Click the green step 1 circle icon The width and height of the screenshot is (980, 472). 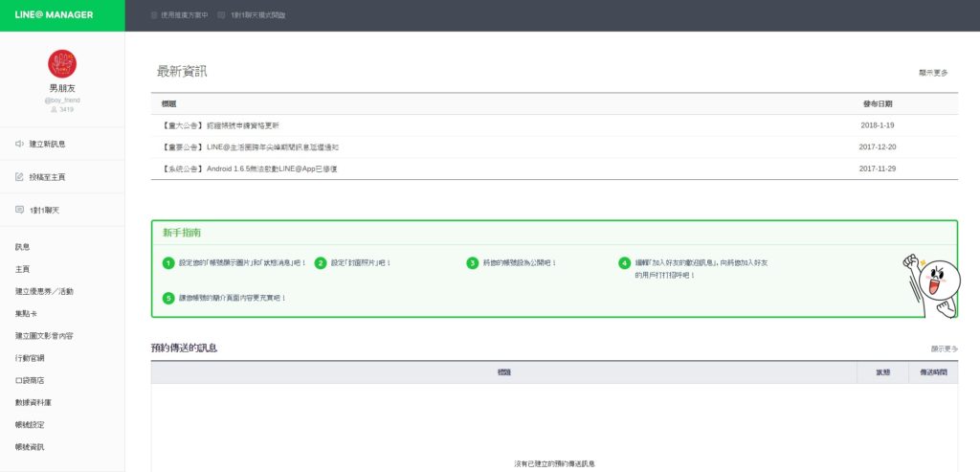click(x=168, y=262)
